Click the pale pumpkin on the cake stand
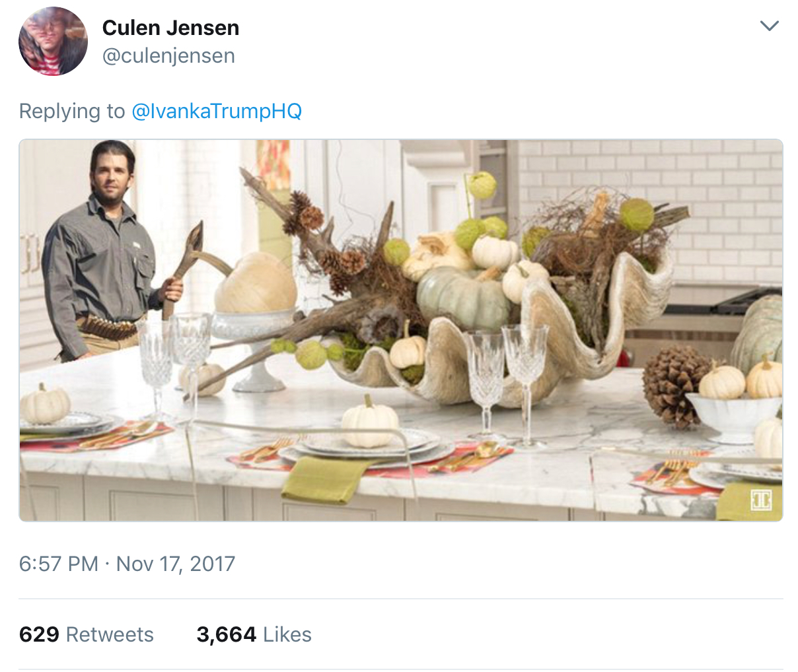798x672 pixels. (x=255, y=285)
